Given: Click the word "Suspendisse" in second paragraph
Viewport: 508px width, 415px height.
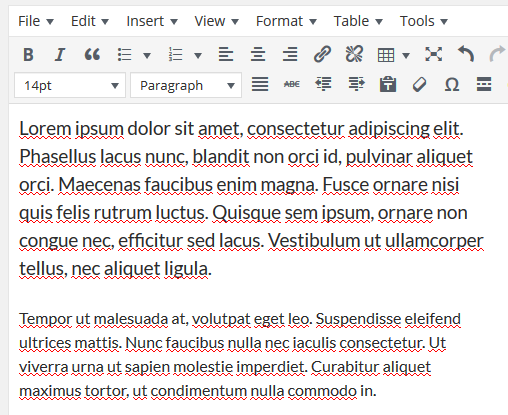Looking at the screenshot, I should coord(358,319).
